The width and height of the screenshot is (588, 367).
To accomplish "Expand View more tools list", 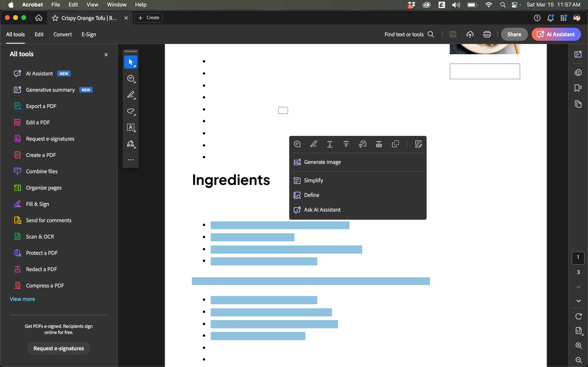I will point(22,299).
